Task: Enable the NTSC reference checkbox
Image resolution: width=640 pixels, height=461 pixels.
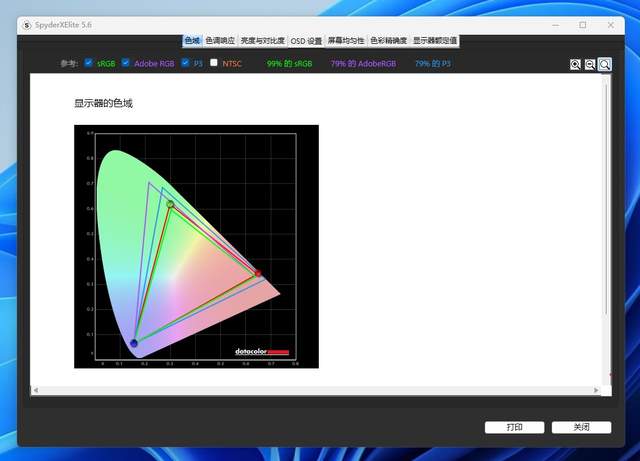Action: [214, 62]
